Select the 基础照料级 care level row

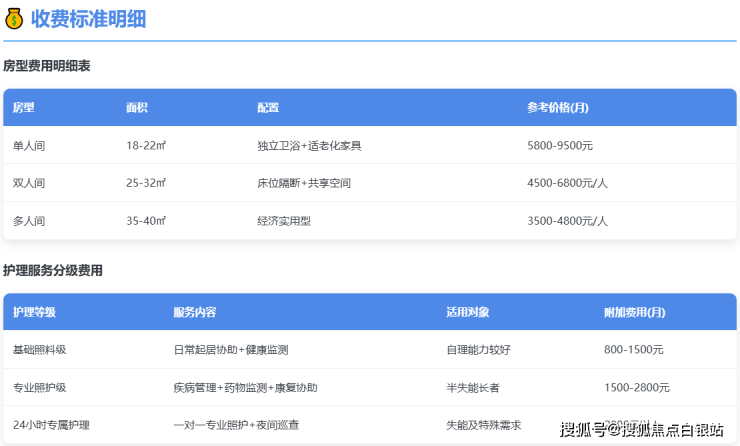click(x=40, y=350)
